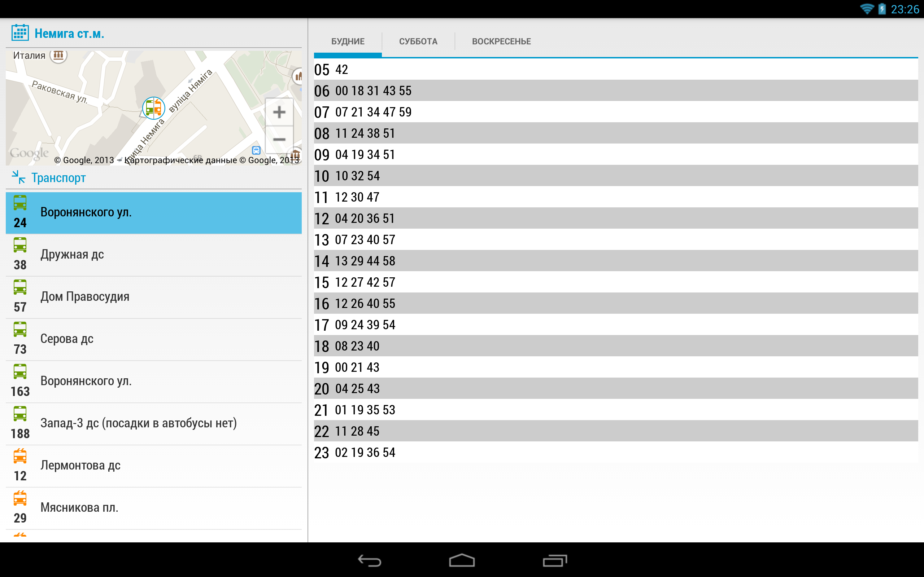Click the orange trolleybus 12 icon
The width and height of the screenshot is (924, 577).
pyautogui.click(x=20, y=457)
